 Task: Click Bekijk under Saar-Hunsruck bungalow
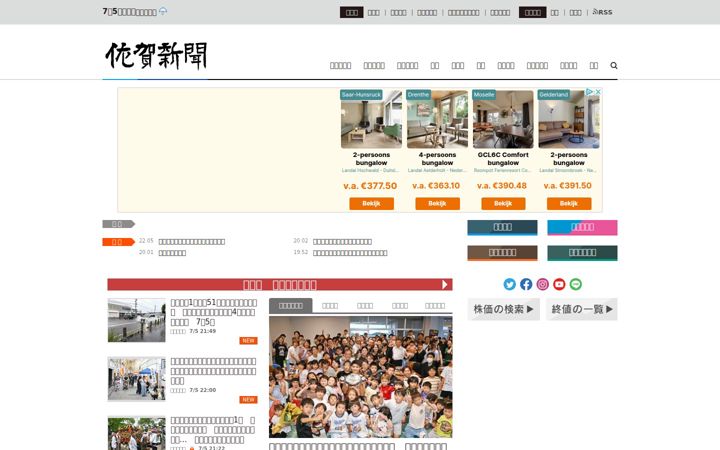click(371, 203)
